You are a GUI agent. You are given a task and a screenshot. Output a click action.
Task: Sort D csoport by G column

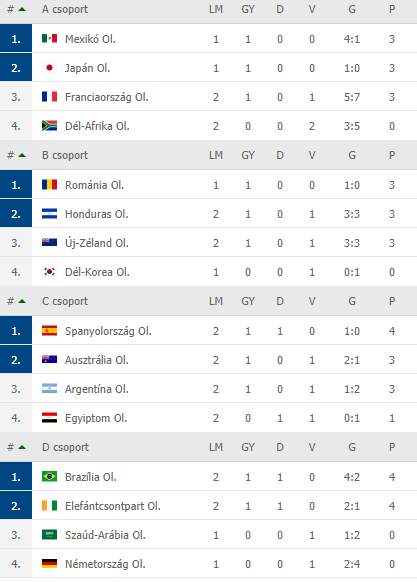pyautogui.click(x=352, y=447)
